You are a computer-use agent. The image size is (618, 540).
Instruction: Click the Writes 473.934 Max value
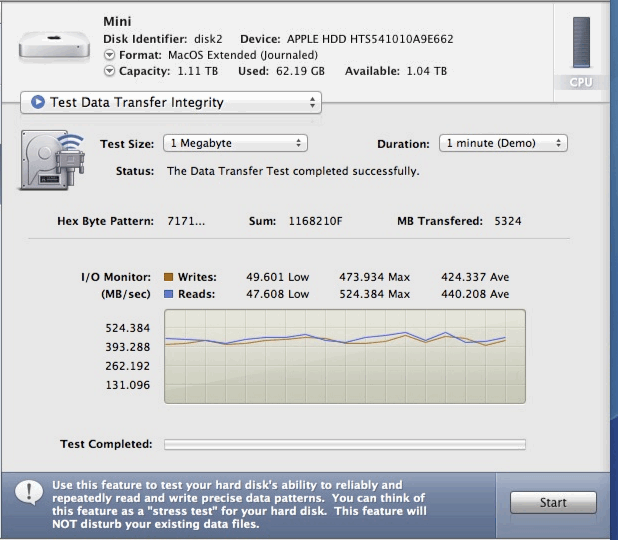374,277
